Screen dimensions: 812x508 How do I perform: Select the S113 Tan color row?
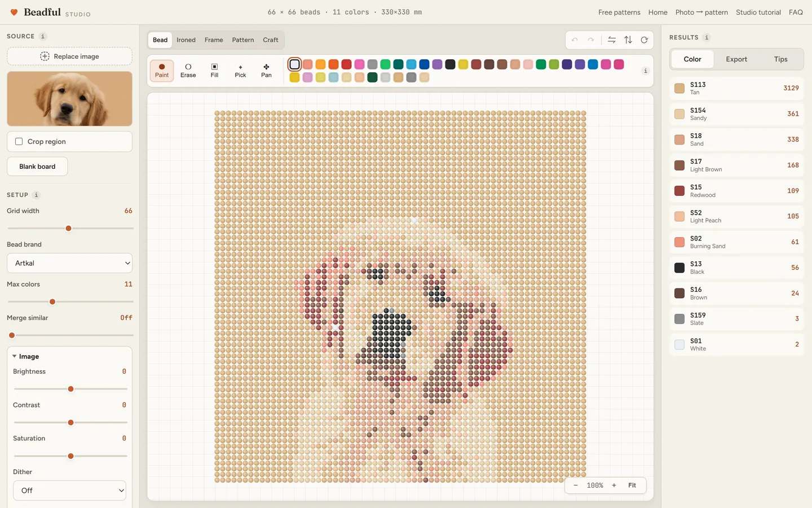736,88
